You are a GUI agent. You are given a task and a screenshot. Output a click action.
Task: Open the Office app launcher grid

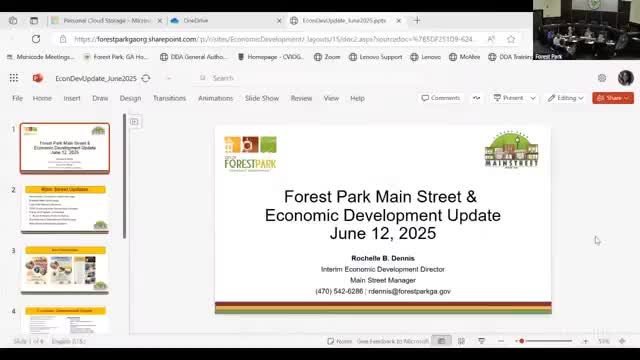[x=14, y=78]
